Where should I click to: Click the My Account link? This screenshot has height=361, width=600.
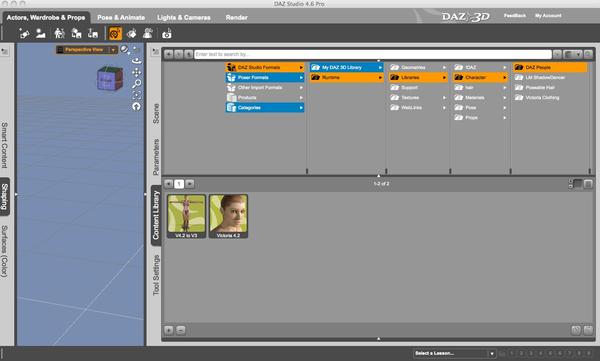(548, 16)
